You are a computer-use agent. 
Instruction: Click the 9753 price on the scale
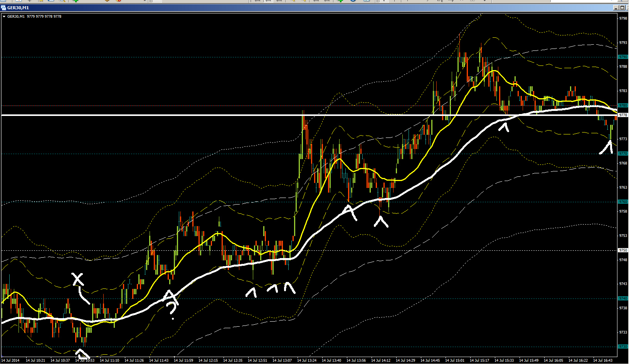623,236
